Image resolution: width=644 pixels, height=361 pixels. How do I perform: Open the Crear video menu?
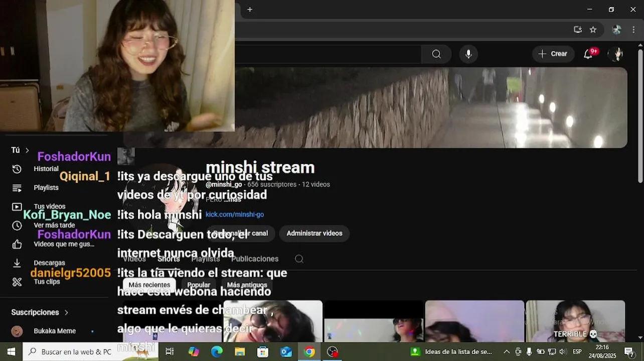click(x=553, y=54)
